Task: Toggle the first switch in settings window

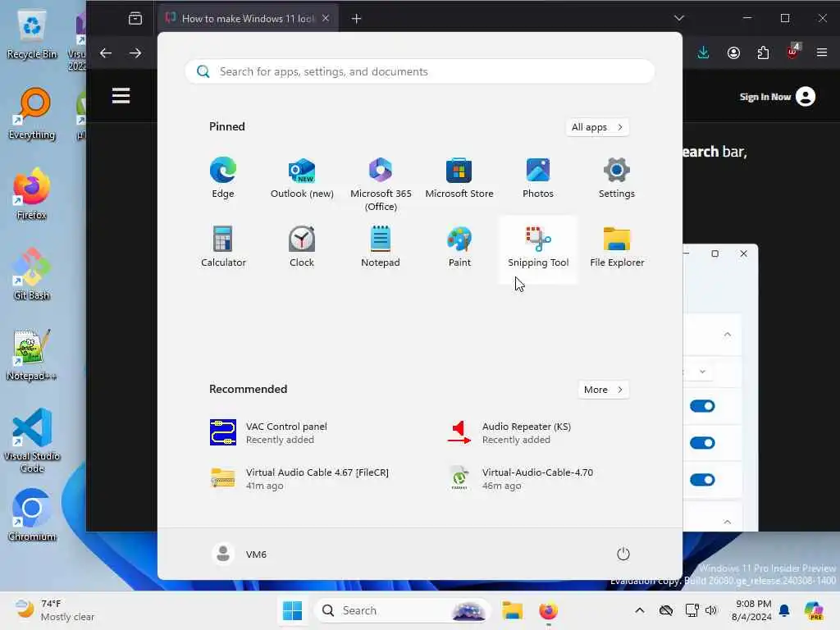Action: pyautogui.click(x=702, y=406)
